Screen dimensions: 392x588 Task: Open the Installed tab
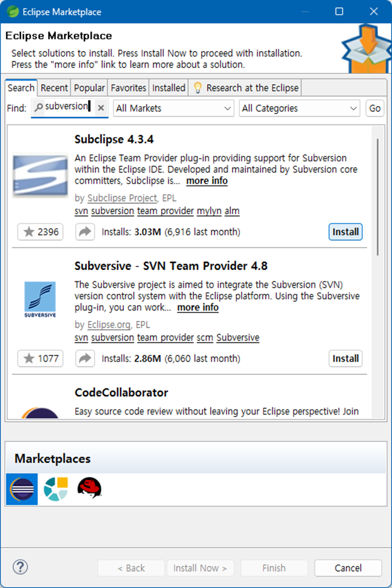(x=169, y=88)
